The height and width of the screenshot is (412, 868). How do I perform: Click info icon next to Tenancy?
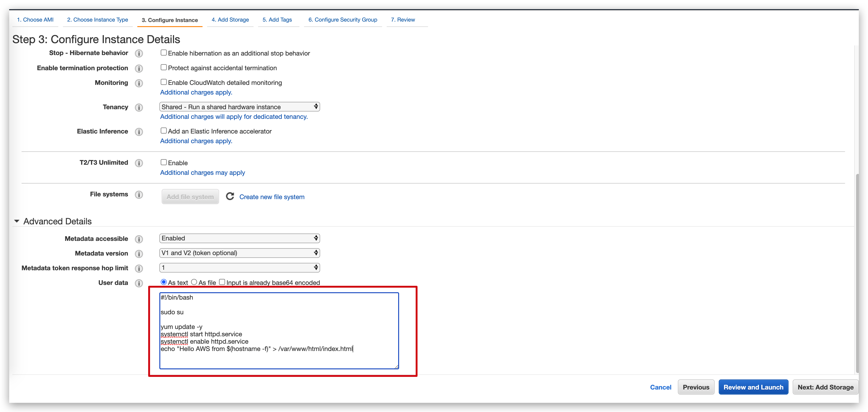coord(139,107)
